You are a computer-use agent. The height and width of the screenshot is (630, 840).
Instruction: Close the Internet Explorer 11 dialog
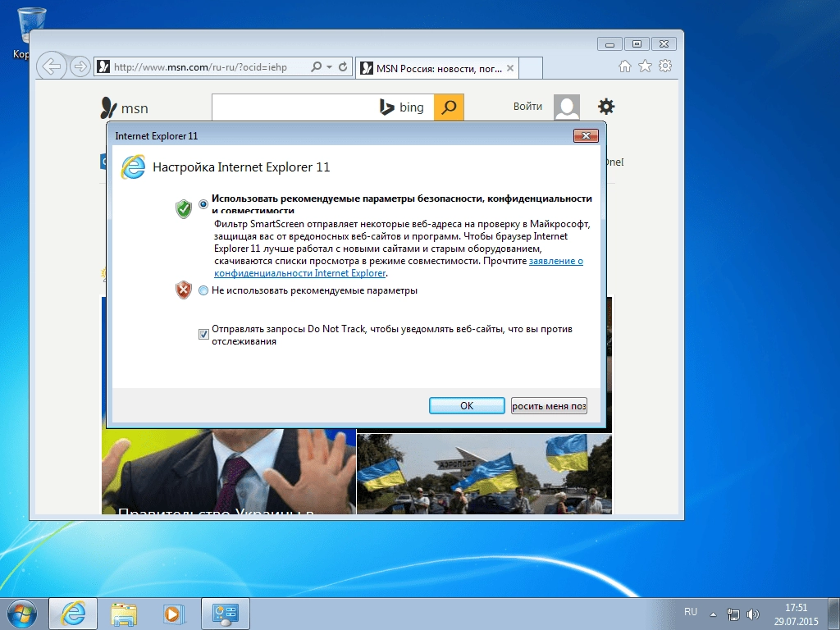(x=586, y=135)
